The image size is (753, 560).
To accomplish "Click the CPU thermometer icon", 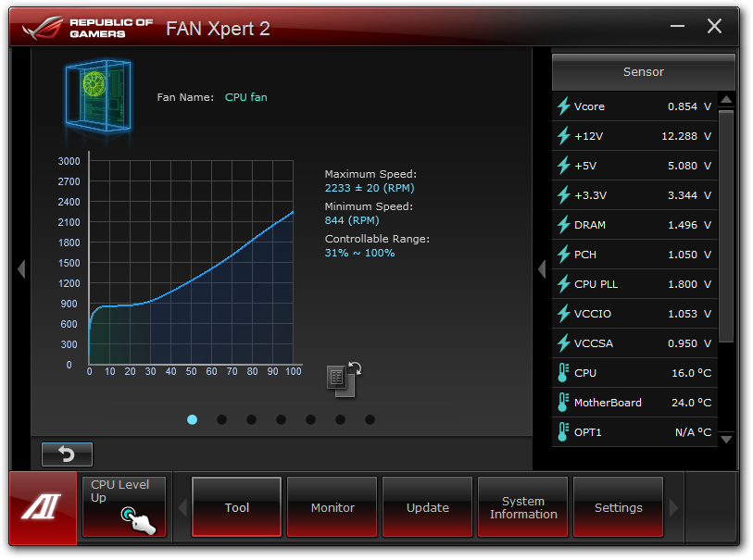I will [563, 373].
